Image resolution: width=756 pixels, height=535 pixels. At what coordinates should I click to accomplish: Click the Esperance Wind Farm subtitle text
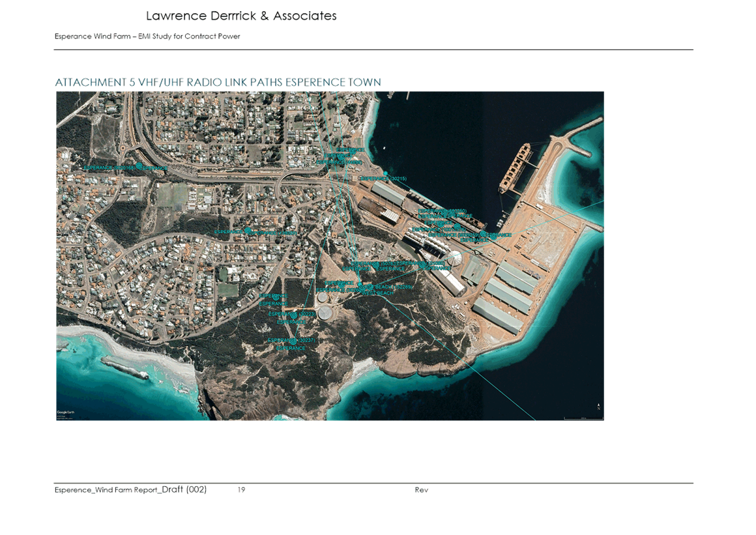point(148,36)
